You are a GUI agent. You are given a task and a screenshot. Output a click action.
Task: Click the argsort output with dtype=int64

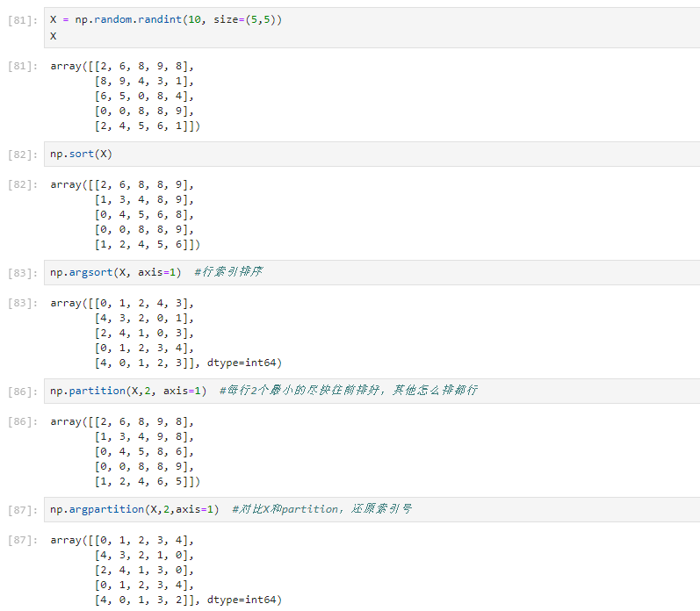coord(166,333)
